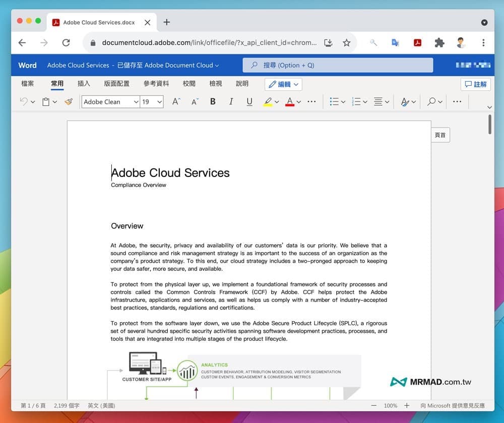The image size is (504, 423).
Task: Click the 100% zoom level
Action: point(391,406)
